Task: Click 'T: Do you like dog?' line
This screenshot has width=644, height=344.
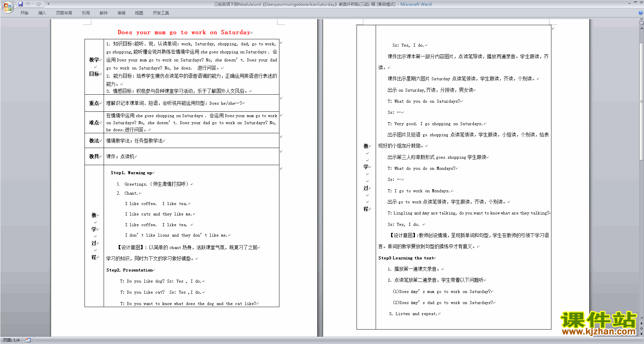Action: point(142,281)
